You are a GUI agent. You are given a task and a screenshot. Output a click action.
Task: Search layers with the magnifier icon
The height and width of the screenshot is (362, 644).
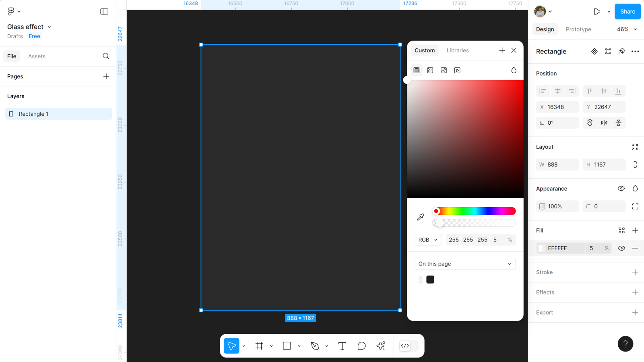click(x=106, y=56)
